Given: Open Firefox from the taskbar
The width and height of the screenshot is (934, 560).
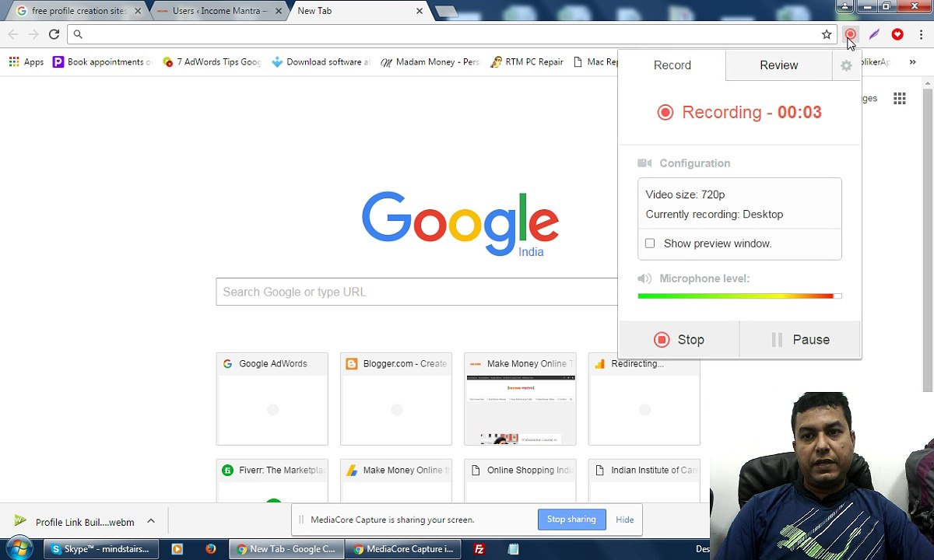Looking at the screenshot, I should click(x=211, y=549).
